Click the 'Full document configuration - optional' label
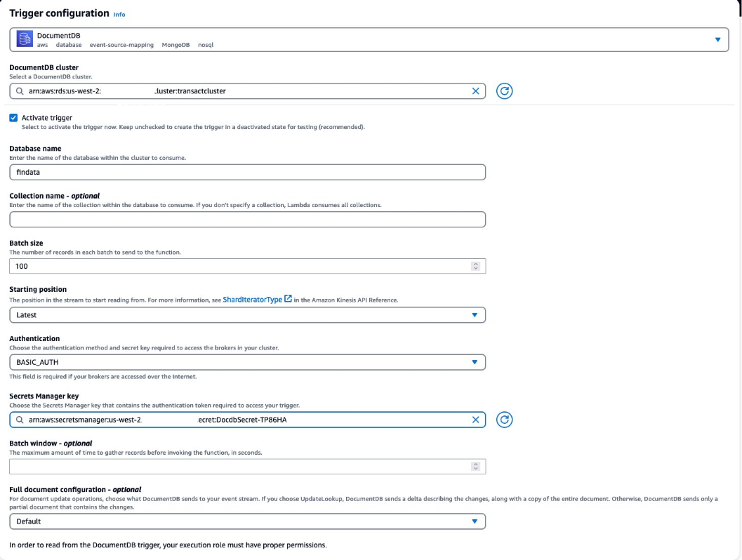Viewport: 742px width, 560px height. [75, 490]
